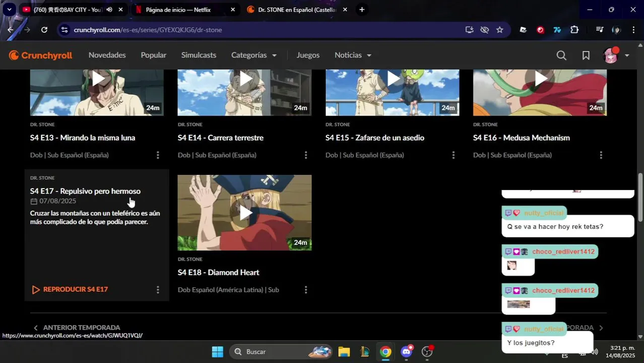Close the Netflix tab
Viewport: 644px width, 363px height.
tap(232, 10)
